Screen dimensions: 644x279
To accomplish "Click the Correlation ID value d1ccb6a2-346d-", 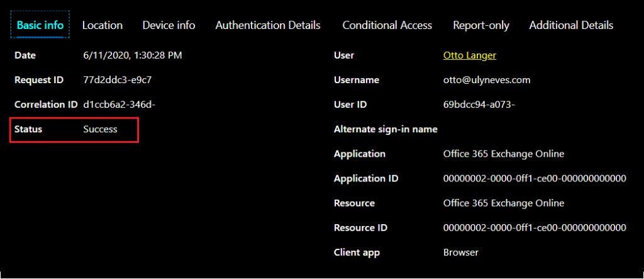I will click(x=119, y=105).
